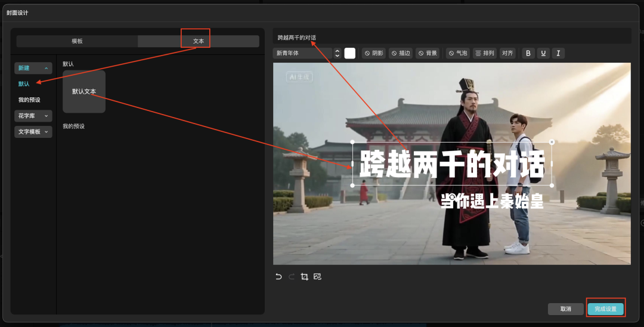Click the redo icon

coord(292,276)
